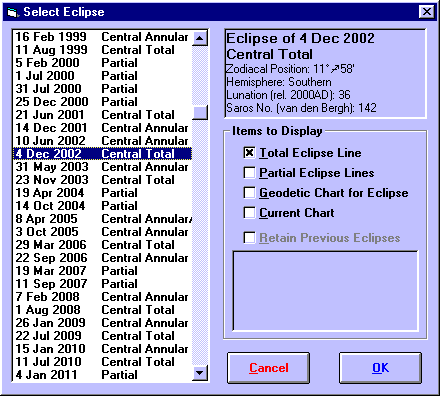Select the 23 Nov 2003 Central Total eclipse
Viewport: 440px width, 396px height.
(x=102, y=180)
